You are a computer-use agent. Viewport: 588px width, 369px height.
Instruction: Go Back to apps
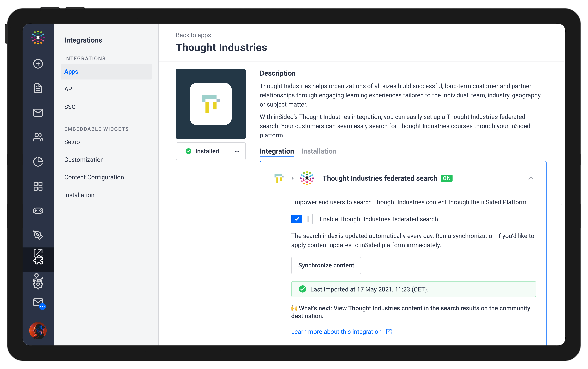point(193,35)
